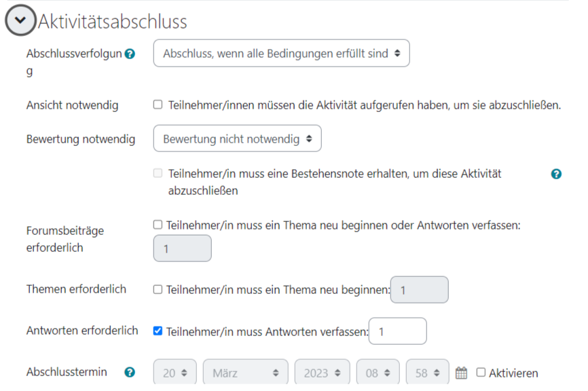The image size is (588, 391).
Task: Open the Abschlussverfolgung dropdown
Action: 281,53
